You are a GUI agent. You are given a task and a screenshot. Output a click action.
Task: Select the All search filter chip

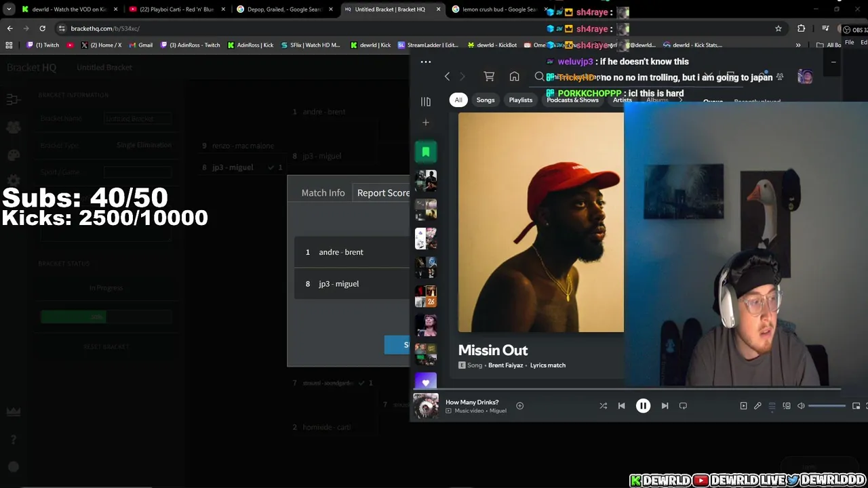[458, 100]
